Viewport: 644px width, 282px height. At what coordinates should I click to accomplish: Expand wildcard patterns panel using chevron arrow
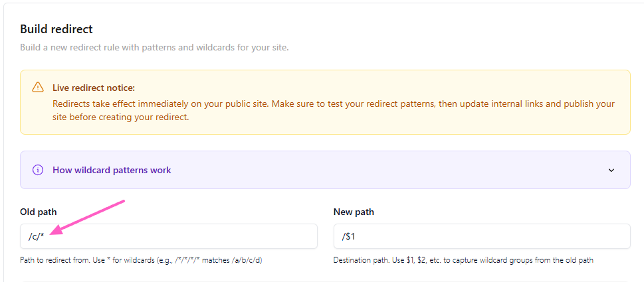coord(611,171)
